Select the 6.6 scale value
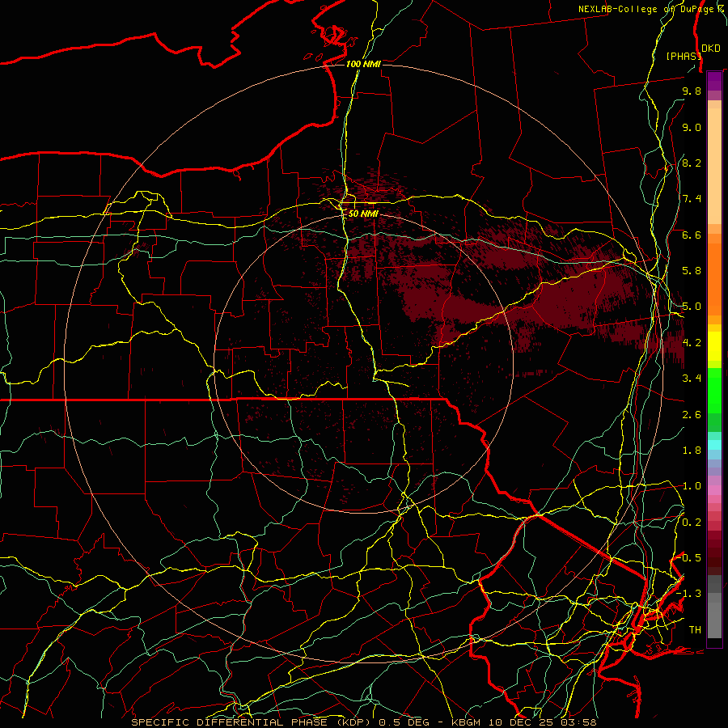Viewport: 728px width, 728px height. (x=692, y=235)
